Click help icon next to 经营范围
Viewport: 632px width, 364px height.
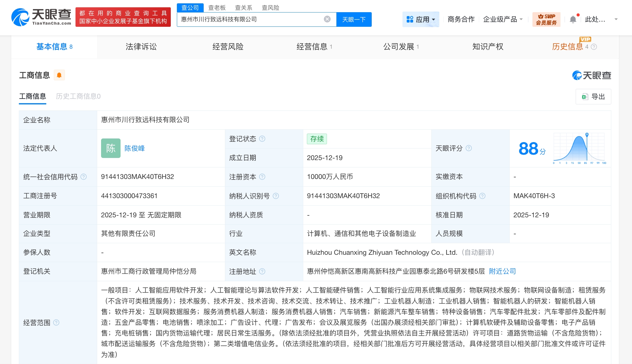click(x=56, y=323)
